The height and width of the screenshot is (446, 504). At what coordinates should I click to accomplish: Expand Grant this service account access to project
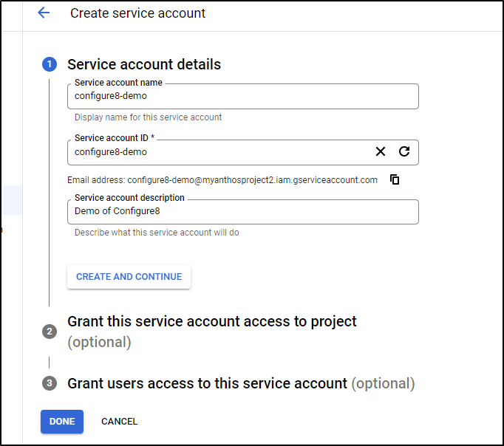click(x=212, y=332)
